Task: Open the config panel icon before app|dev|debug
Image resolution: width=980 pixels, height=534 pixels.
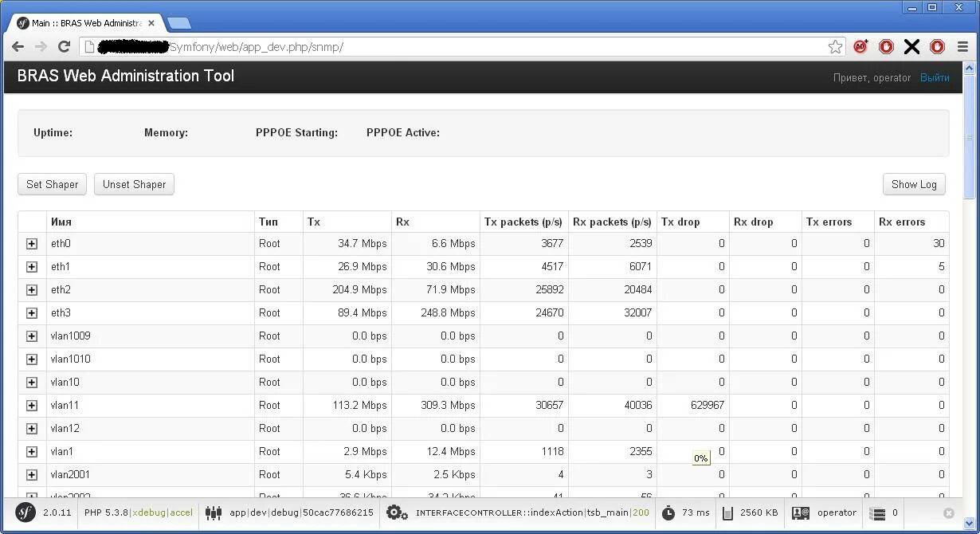Action: click(x=213, y=512)
